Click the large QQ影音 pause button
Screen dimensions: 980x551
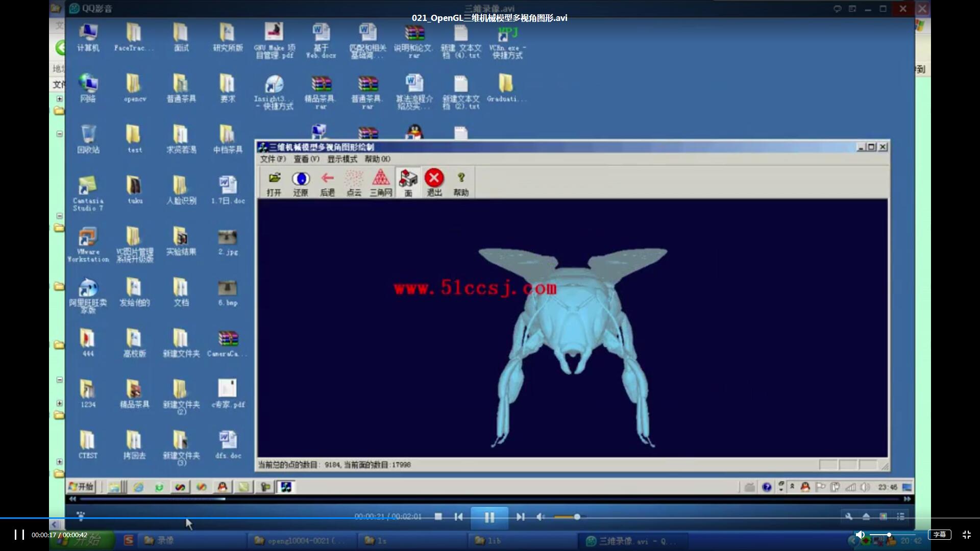click(x=489, y=517)
